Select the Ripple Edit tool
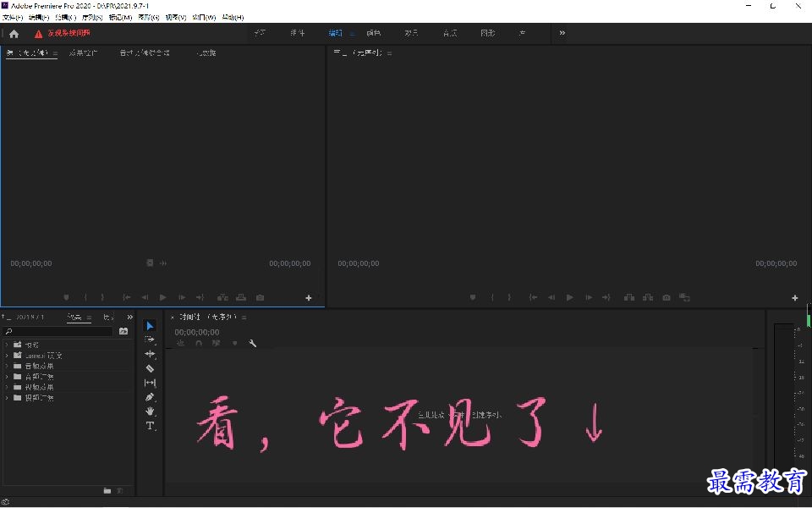The height and width of the screenshot is (508, 812). click(x=150, y=354)
